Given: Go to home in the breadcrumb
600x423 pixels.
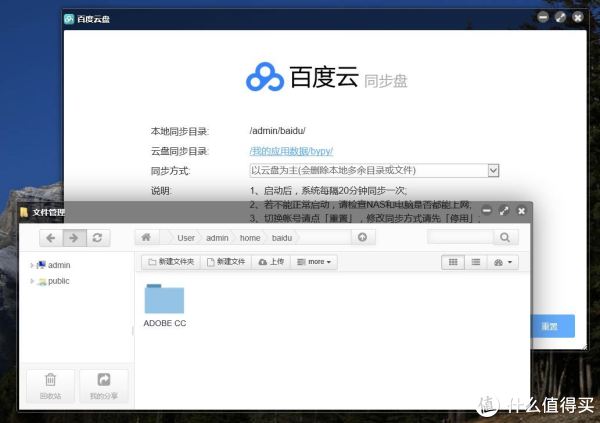Looking at the screenshot, I should point(250,238).
